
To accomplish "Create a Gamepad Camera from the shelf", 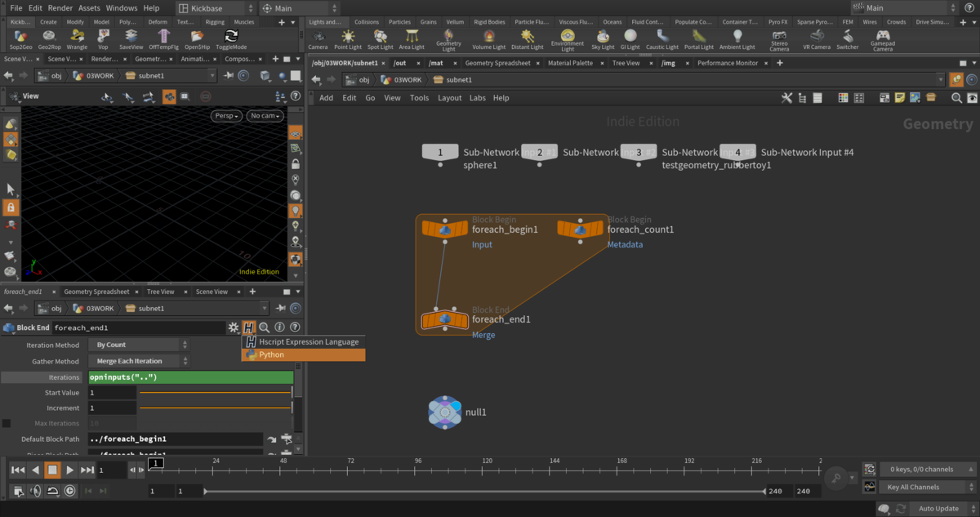I will coord(883,41).
